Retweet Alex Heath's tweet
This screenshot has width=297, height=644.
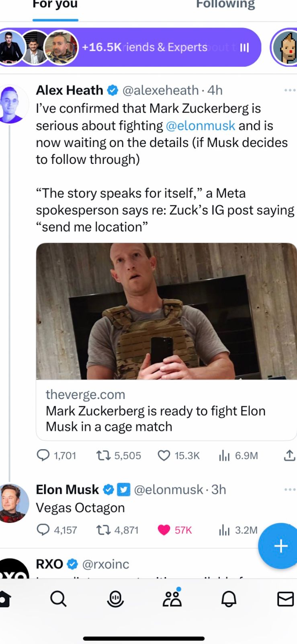point(103,455)
